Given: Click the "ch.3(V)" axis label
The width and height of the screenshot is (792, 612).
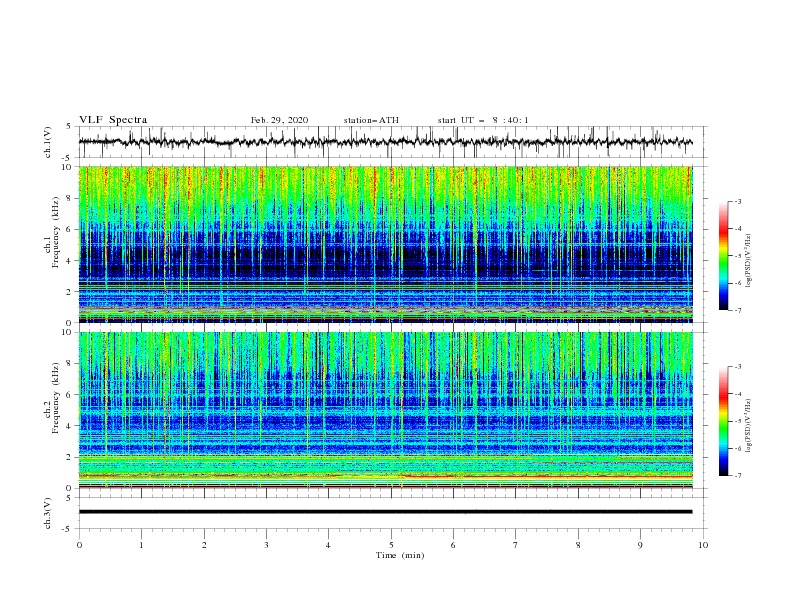Looking at the screenshot, I should click(48, 513).
